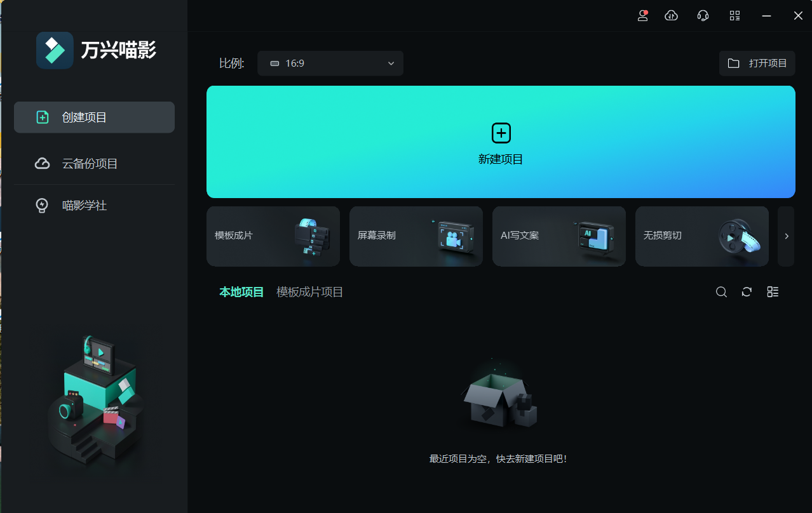Open the 模板成片 template video feature

pos(273,236)
